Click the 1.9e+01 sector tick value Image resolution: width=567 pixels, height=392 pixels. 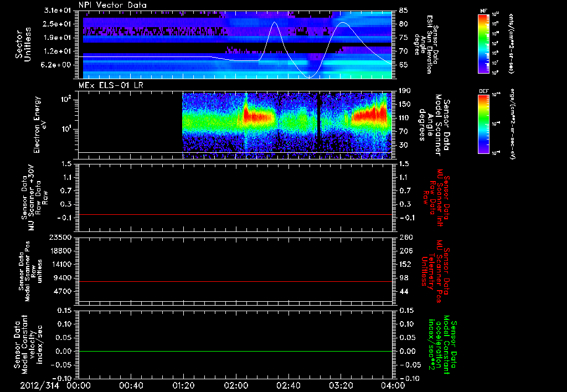pos(58,38)
